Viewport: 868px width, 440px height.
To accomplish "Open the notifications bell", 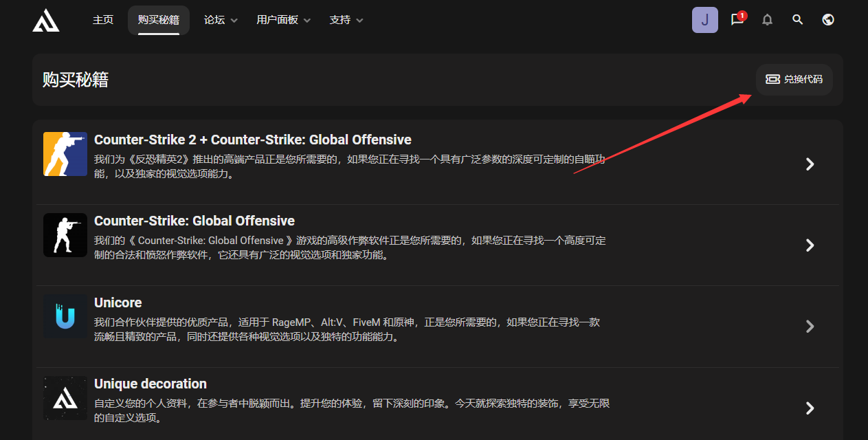I will [x=768, y=20].
